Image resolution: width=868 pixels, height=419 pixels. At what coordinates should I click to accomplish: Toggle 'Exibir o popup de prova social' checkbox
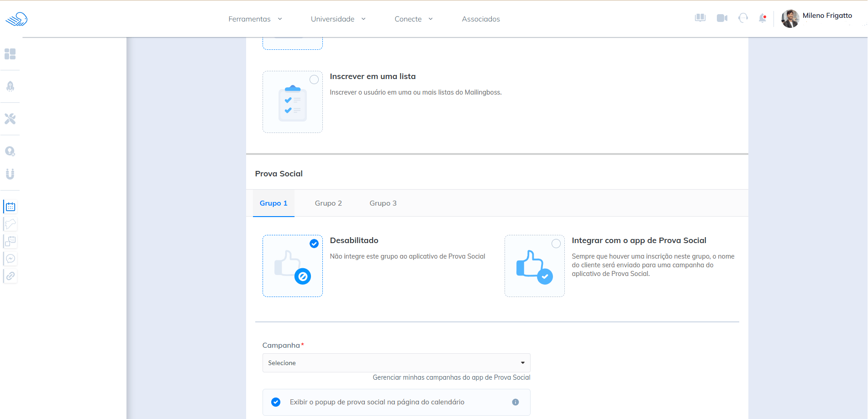click(276, 402)
